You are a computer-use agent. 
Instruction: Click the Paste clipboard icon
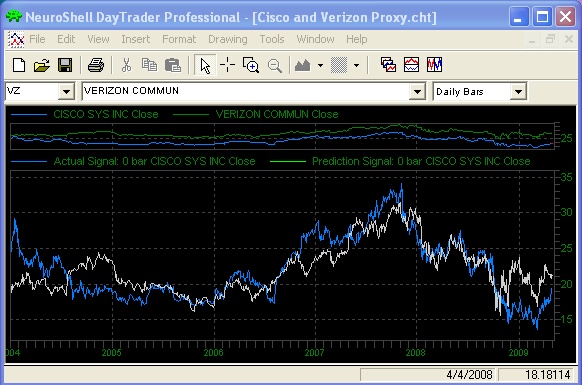click(173, 65)
